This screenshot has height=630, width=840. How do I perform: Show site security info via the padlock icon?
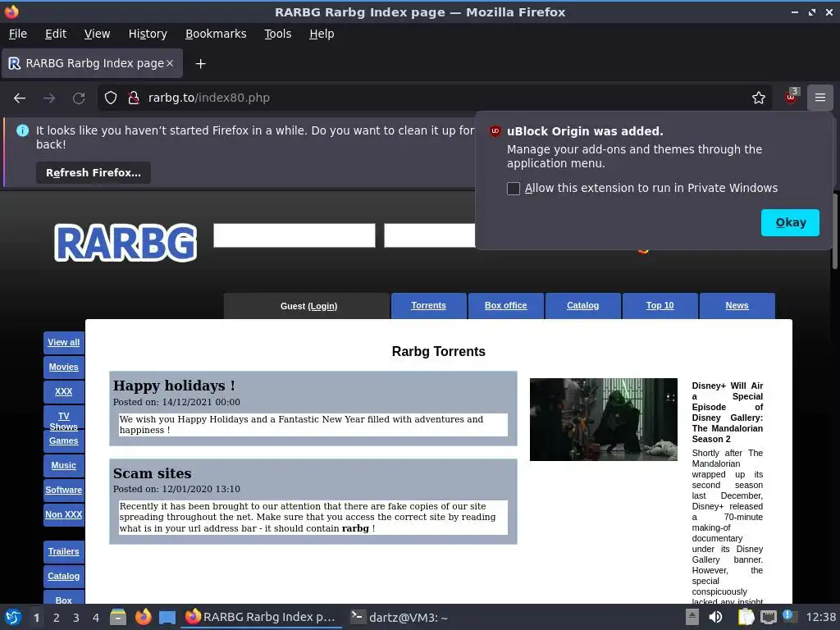point(134,98)
